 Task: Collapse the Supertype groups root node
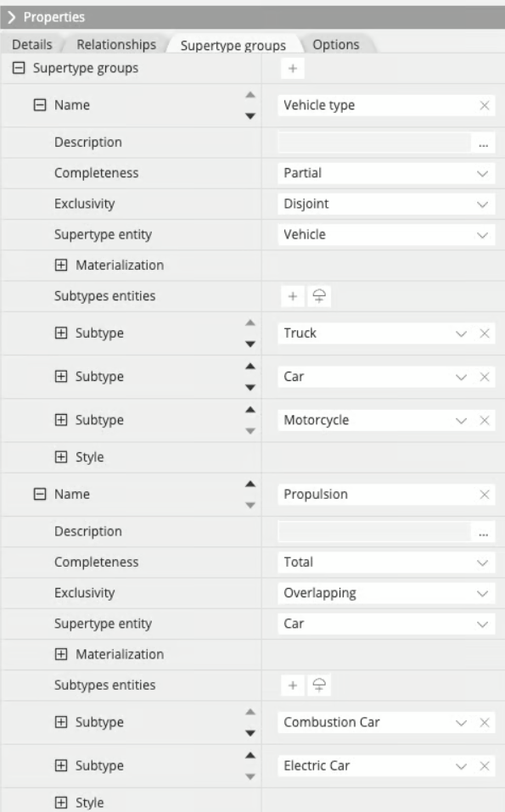(x=19, y=68)
